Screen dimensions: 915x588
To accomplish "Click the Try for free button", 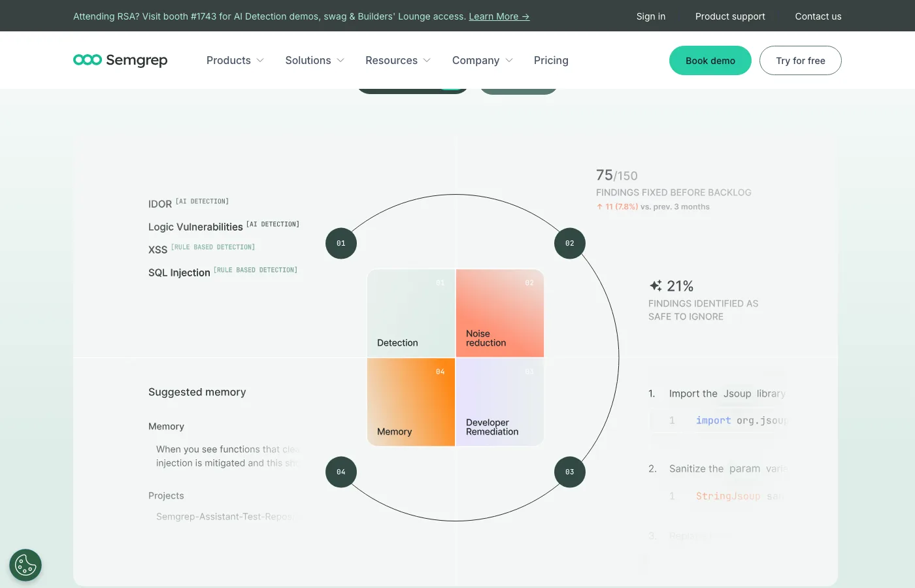I will tap(800, 60).
